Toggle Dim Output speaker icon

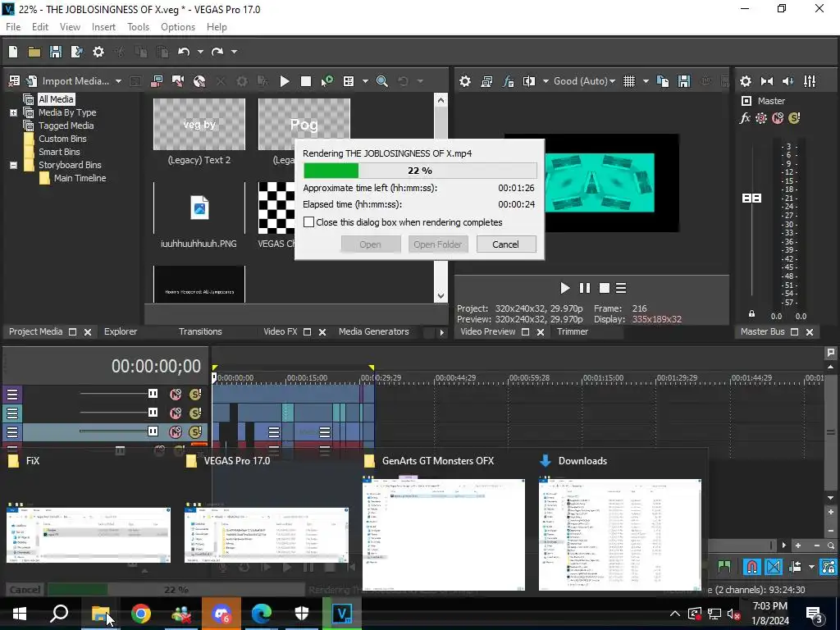[788, 81]
